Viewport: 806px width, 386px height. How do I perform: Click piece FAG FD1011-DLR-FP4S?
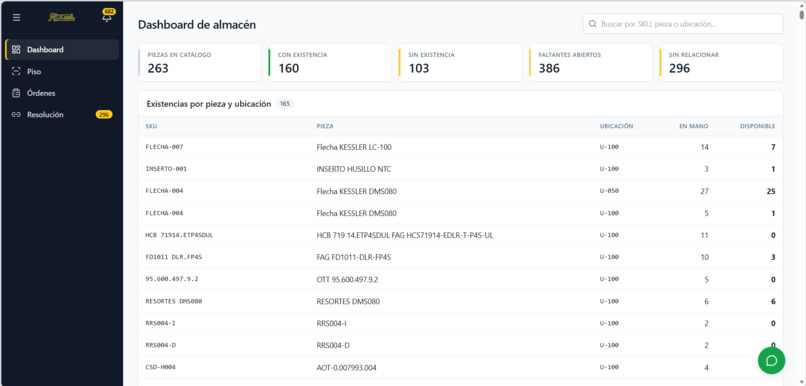354,257
